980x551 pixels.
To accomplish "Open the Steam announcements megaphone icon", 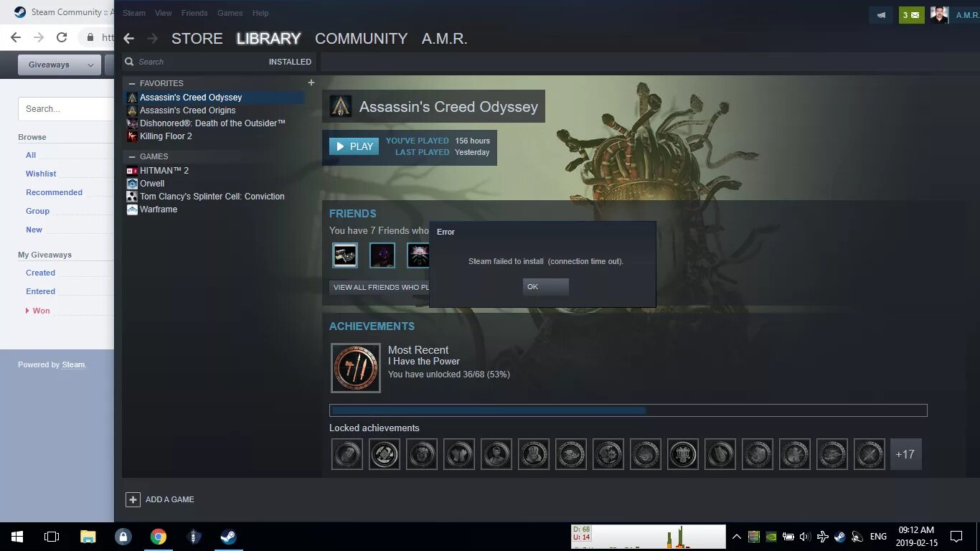I will 881,14.
